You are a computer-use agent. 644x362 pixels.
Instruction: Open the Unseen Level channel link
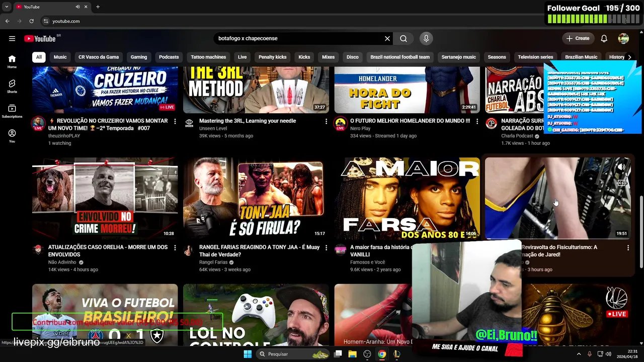click(x=213, y=128)
